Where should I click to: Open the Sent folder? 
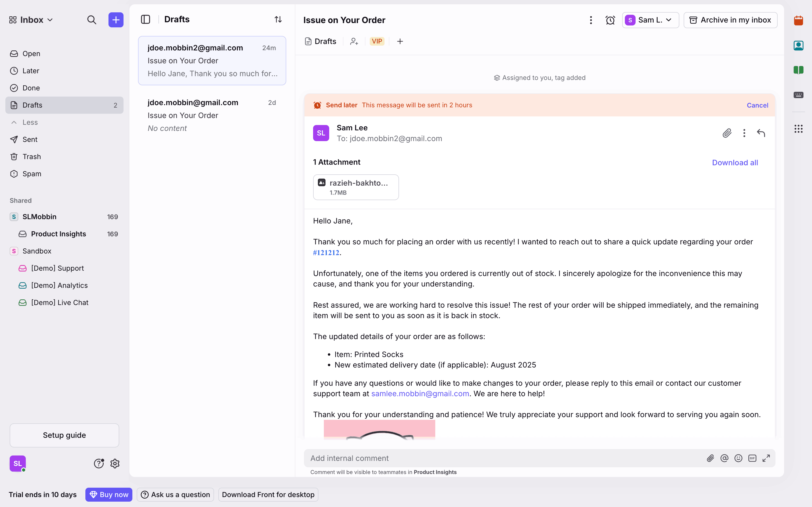(30, 139)
